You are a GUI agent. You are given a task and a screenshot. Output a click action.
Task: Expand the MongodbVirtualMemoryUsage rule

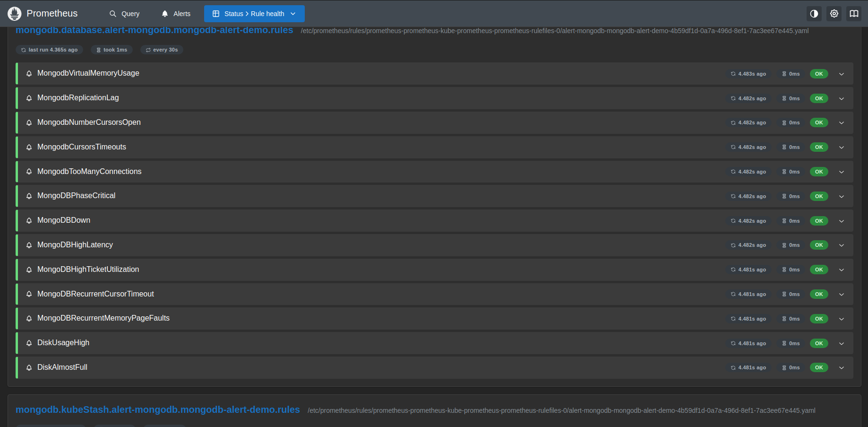842,74
